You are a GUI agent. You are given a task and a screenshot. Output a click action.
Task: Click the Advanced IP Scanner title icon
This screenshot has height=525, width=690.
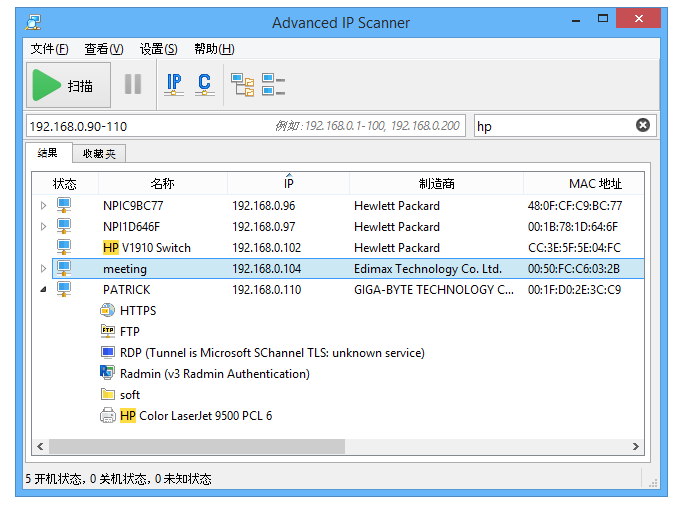pos(33,22)
